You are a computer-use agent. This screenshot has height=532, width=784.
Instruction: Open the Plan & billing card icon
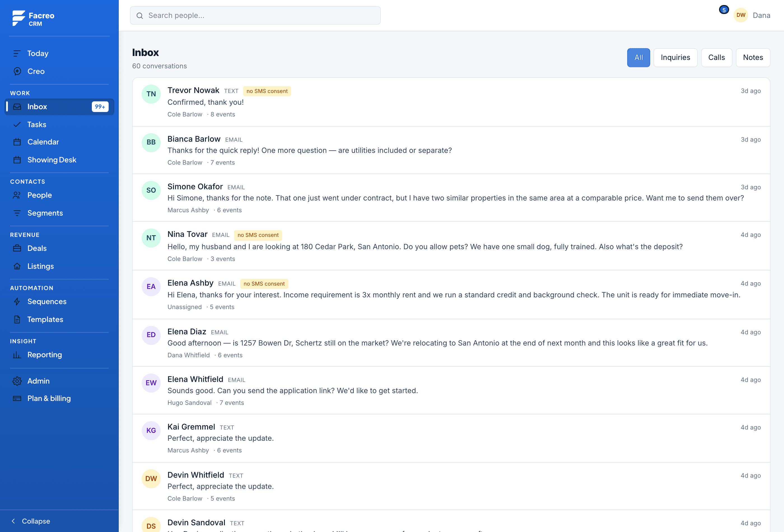pyautogui.click(x=17, y=398)
